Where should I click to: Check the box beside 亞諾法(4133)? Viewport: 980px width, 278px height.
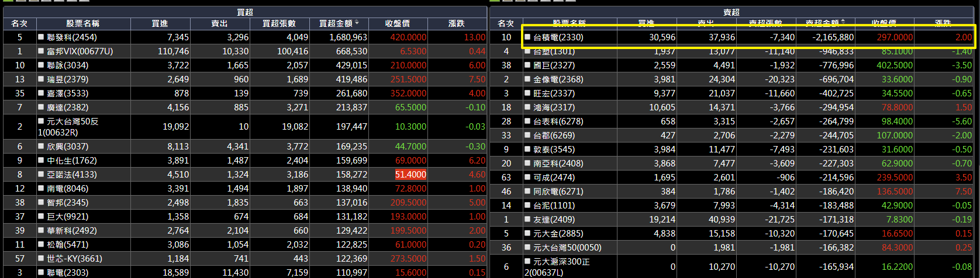41,174
